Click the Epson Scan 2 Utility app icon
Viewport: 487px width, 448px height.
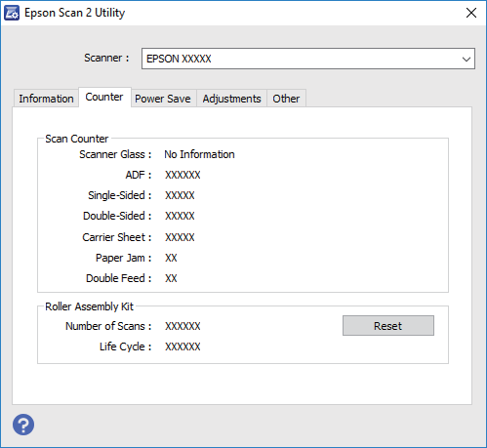click(12, 13)
